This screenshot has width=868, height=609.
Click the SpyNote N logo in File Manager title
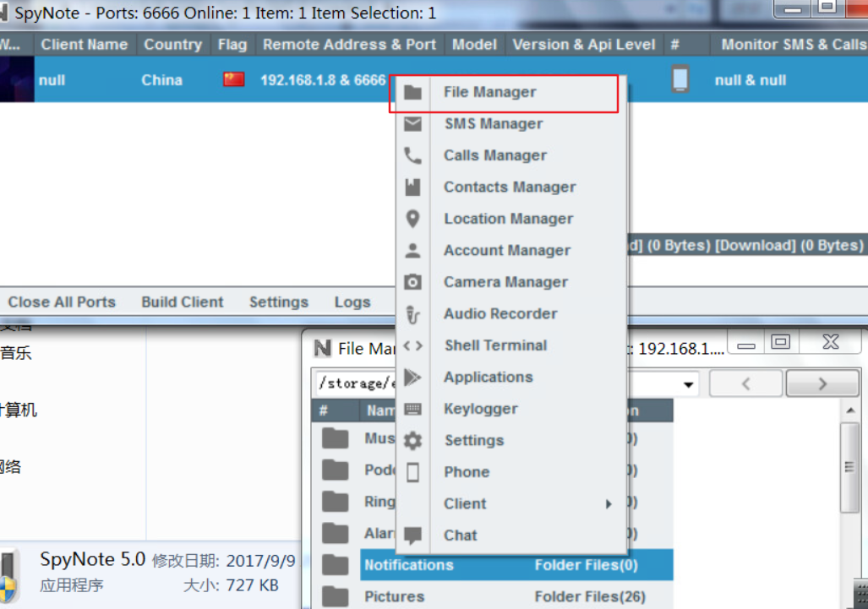[322, 349]
